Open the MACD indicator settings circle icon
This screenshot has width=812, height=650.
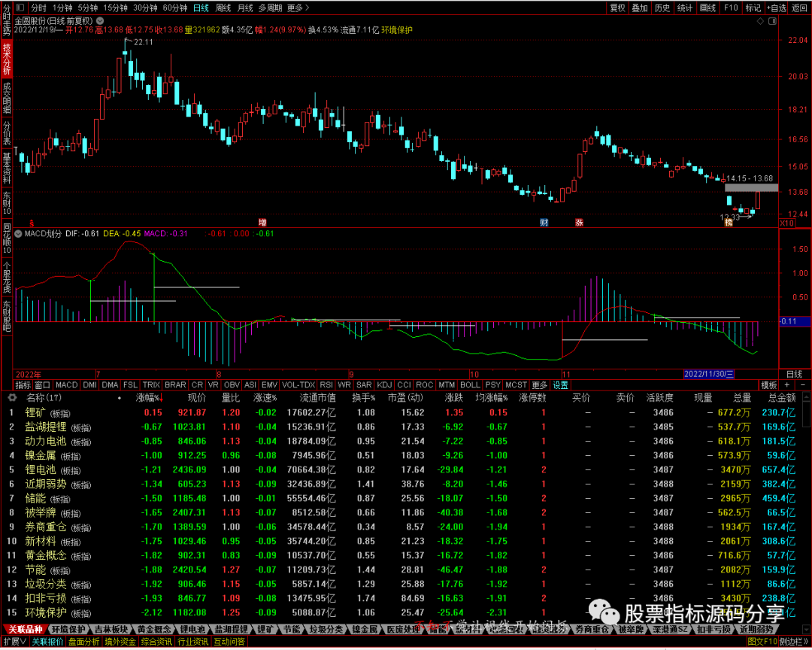pyautogui.click(x=19, y=234)
